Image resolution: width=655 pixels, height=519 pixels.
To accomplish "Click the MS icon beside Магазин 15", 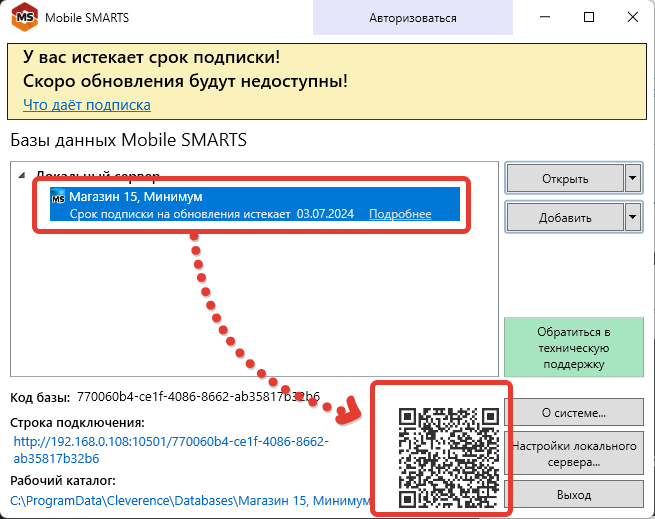I will click(x=58, y=197).
